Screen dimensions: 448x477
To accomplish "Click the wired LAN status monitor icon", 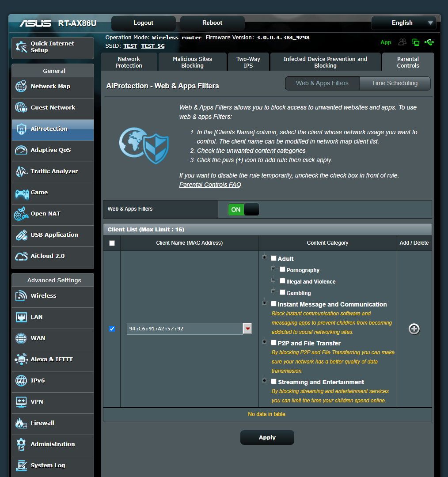I will click(x=415, y=42).
